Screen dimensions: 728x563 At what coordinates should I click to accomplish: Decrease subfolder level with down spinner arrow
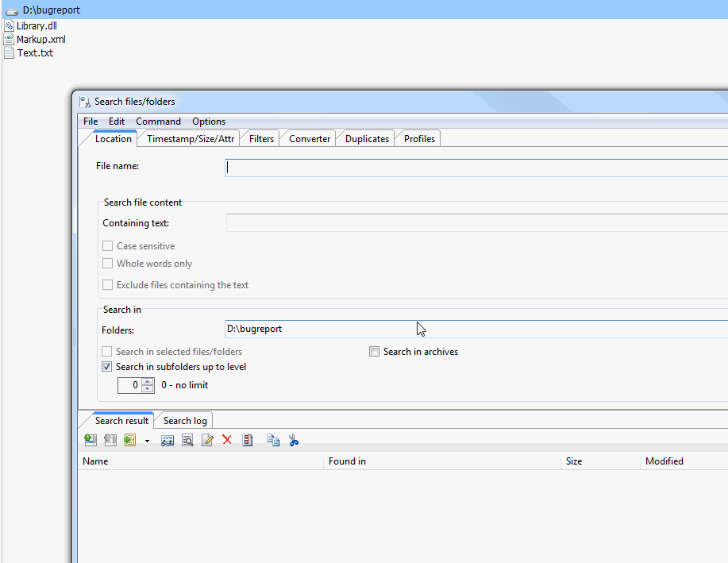tap(148, 389)
